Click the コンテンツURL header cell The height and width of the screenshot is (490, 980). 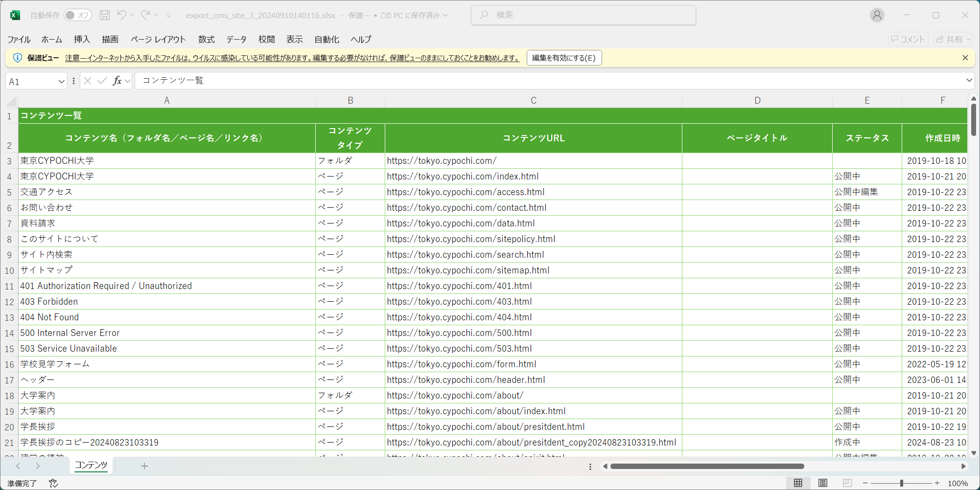coord(534,138)
